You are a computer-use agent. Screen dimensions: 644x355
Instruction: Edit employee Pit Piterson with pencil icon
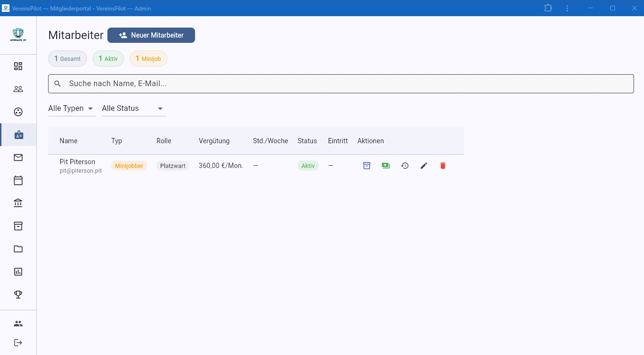click(x=424, y=166)
